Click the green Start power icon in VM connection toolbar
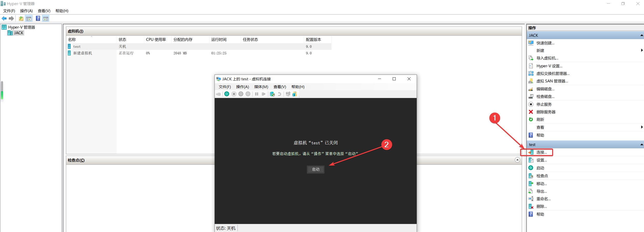This screenshot has width=644, height=232. pos(227,94)
